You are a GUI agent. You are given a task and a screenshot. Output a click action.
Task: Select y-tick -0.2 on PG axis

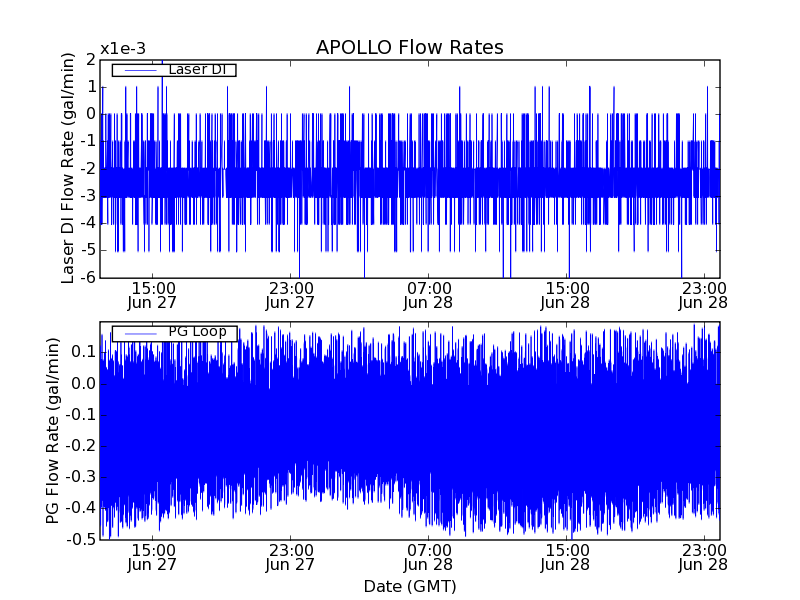tap(81, 446)
